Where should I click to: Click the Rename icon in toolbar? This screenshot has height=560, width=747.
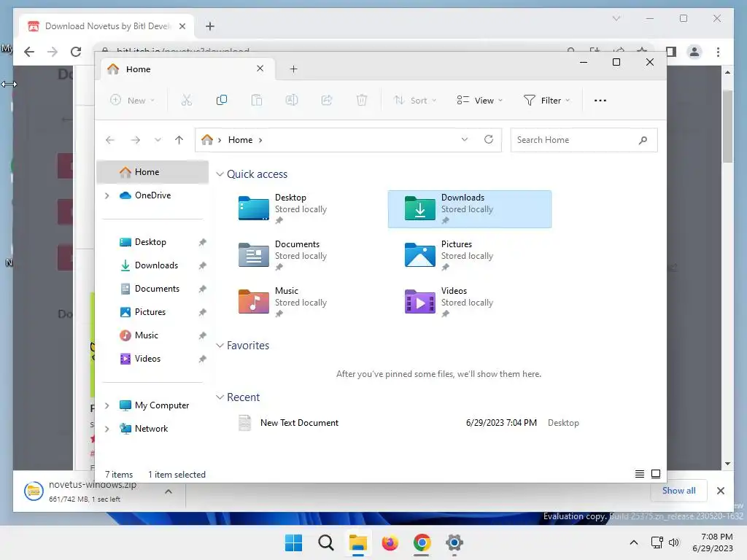click(x=292, y=100)
